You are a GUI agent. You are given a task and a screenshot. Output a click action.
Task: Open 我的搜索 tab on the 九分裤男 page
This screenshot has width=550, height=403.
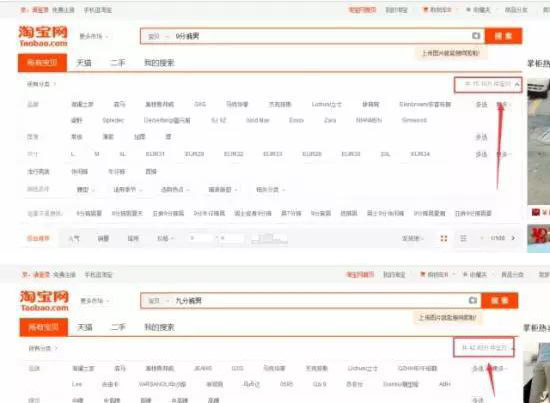(x=159, y=327)
